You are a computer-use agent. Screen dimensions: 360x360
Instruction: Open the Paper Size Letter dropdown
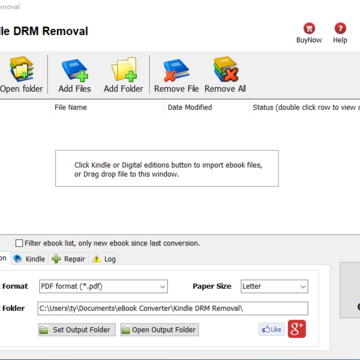(x=274, y=286)
